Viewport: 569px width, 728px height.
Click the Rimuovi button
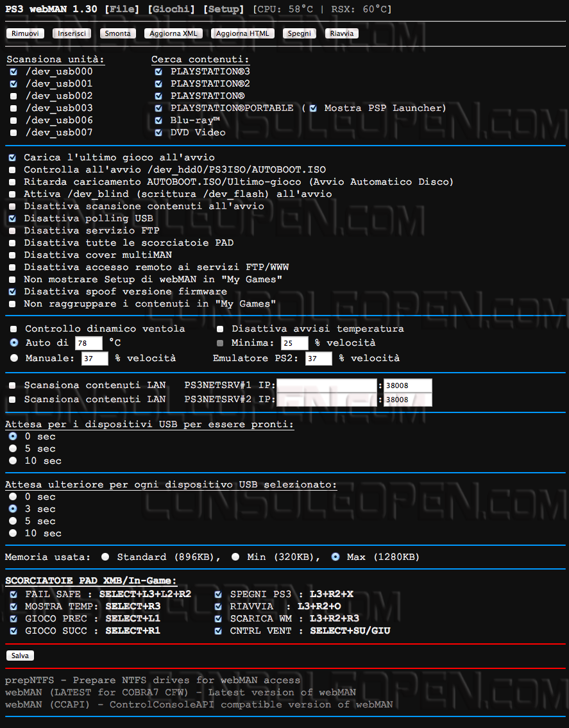pyautogui.click(x=25, y=33)
